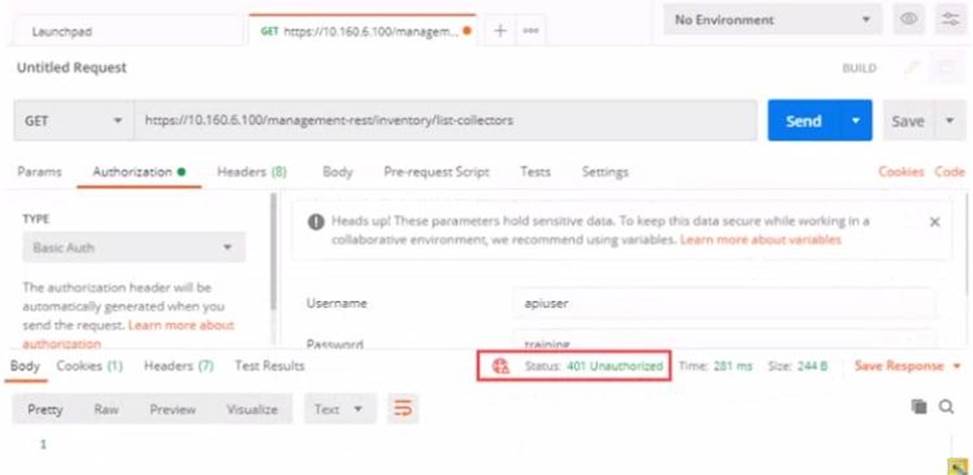Select the Pretty view button
The image size is (973, 475).
pyautogui.click(x=45, y=410)
